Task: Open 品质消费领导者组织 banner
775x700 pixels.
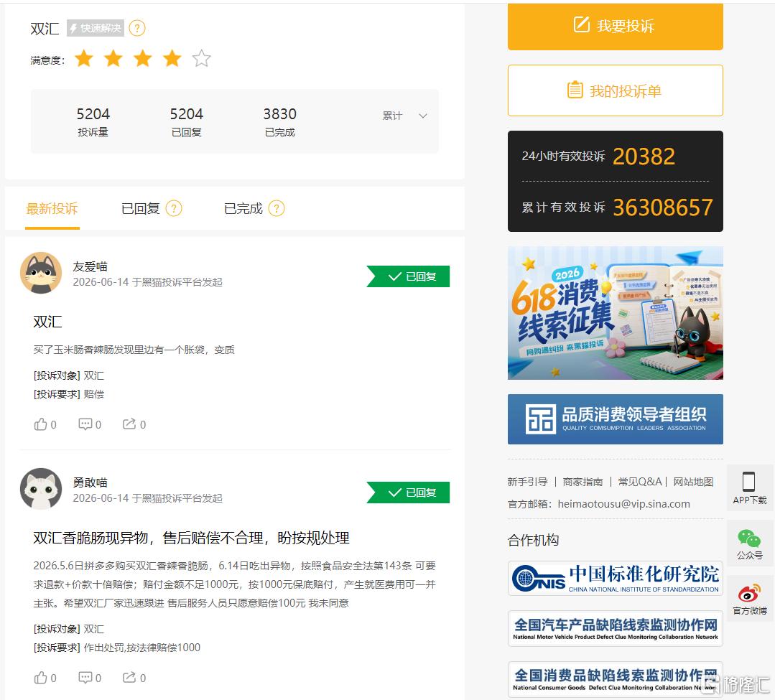Action: coord(616,419)
